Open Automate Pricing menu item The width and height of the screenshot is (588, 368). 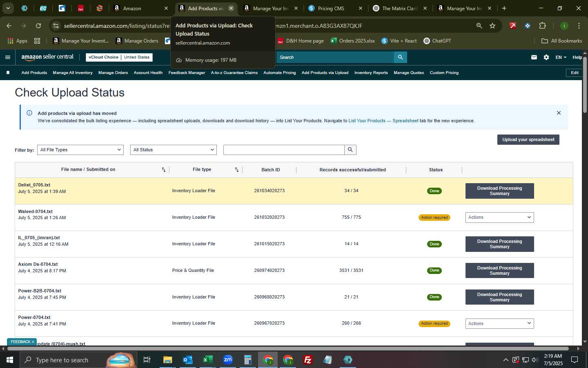(x=280, y=73)
